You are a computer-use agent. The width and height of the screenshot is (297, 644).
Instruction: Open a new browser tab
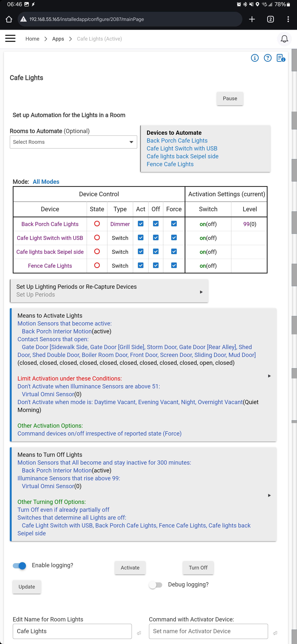pos(252,19)
